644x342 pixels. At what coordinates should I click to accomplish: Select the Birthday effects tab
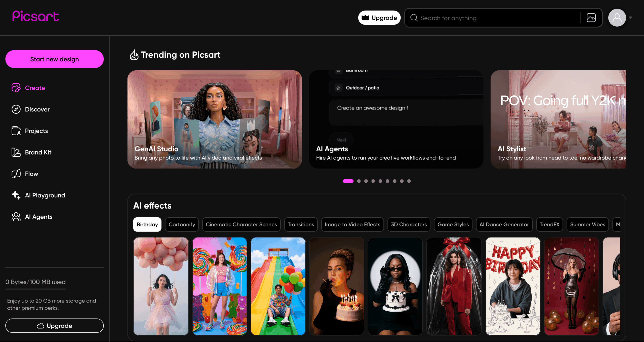(147, 224)
